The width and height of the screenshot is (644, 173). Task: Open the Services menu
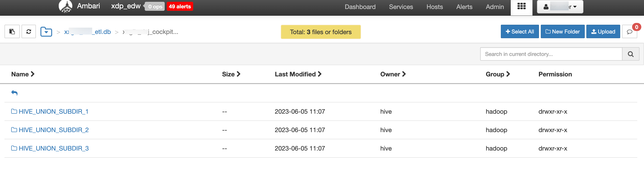[401, 7]
